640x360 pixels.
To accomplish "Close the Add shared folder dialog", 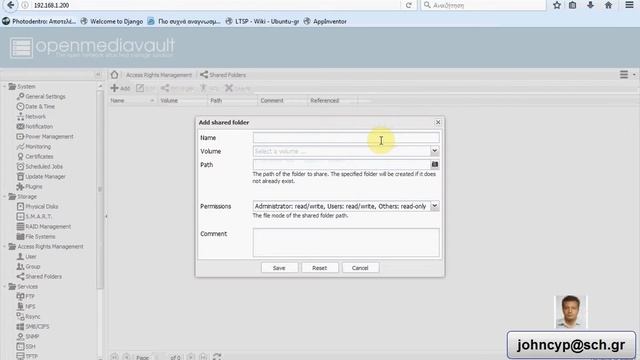I will (x=438, y=122).
